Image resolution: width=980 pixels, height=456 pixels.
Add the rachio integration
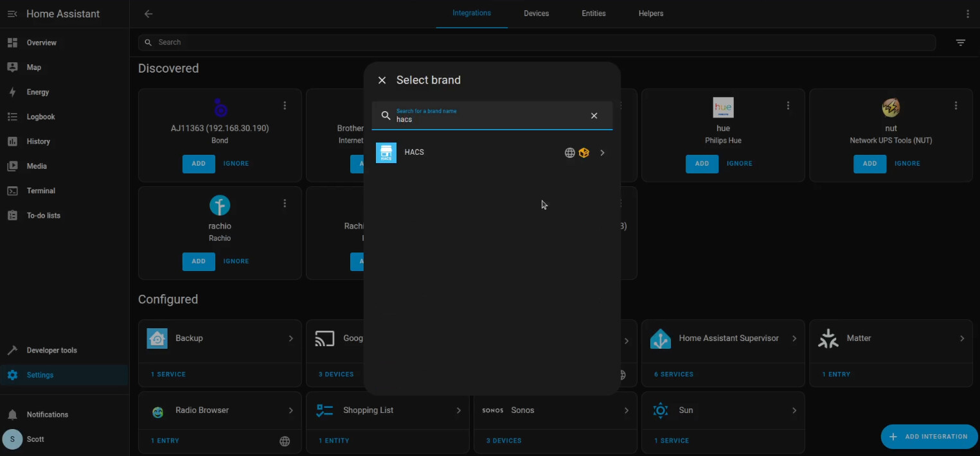(199, 261)
